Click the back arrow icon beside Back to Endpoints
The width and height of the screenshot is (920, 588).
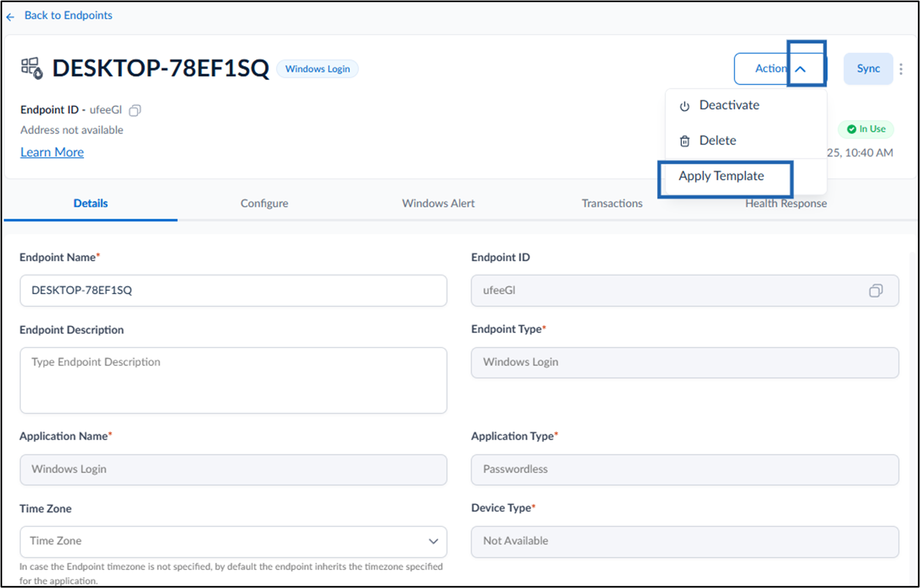click(10, 17)
